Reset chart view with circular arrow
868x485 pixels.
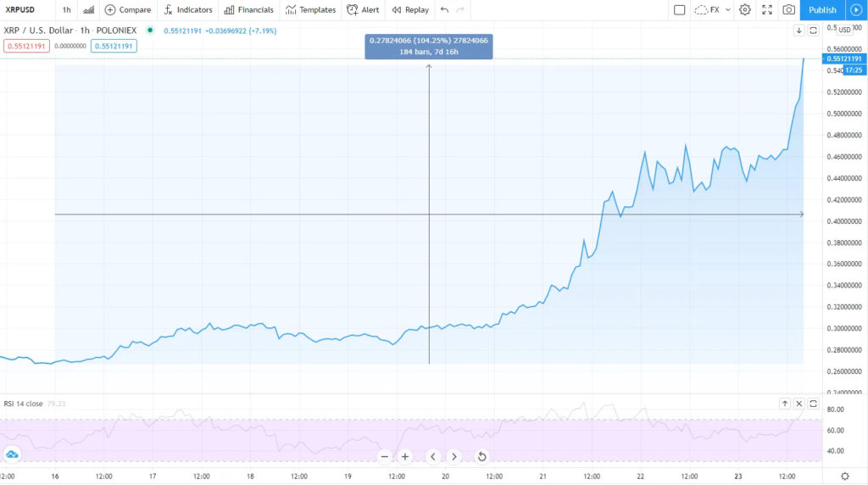click(481, 457)
